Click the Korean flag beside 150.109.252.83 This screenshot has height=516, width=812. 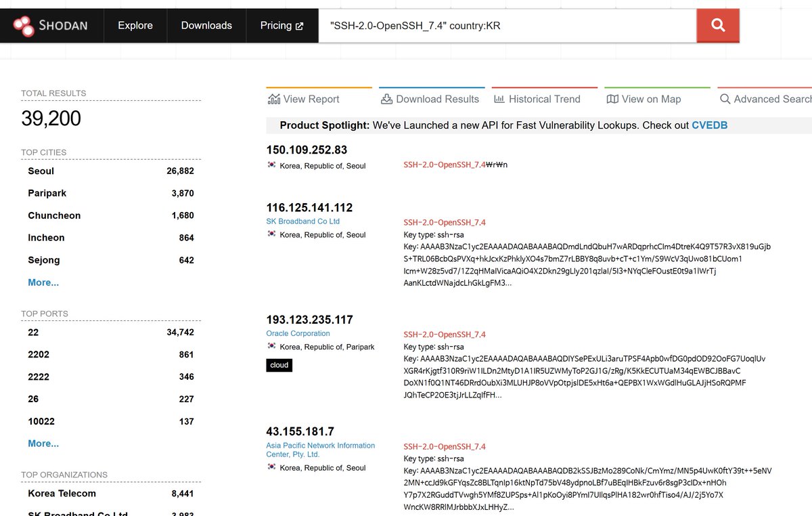tap(271, 165)
